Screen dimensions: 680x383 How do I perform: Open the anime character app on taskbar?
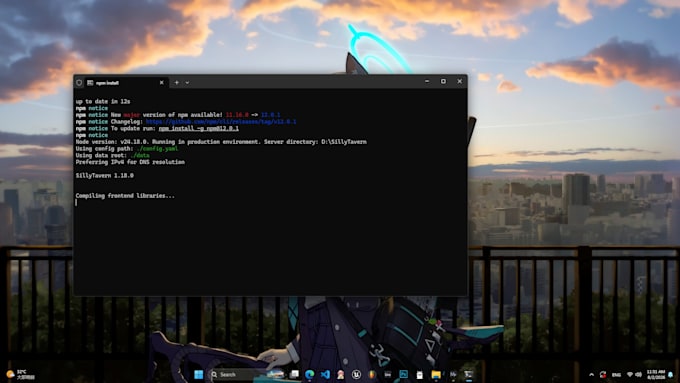tap(341, 374)
